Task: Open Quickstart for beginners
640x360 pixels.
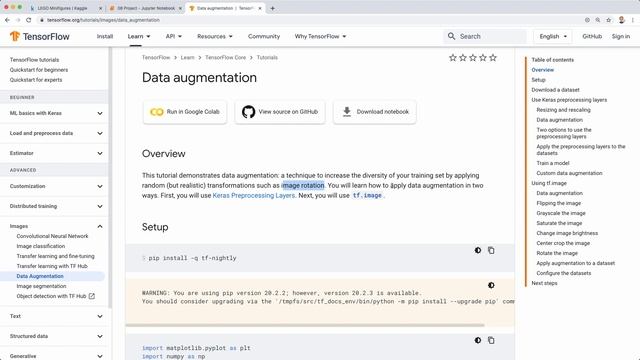Action: (x=39, y=70)
